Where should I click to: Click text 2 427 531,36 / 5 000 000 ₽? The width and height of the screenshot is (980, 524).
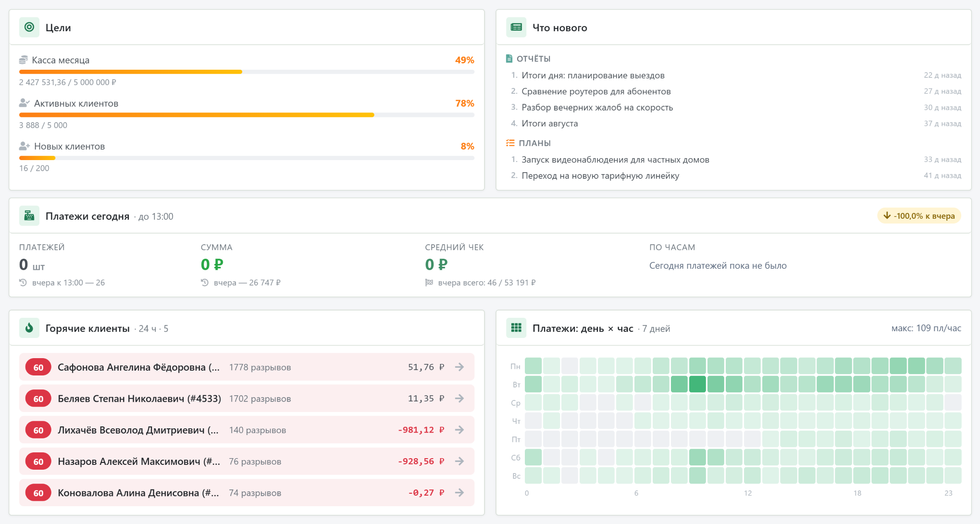[68, 82]
